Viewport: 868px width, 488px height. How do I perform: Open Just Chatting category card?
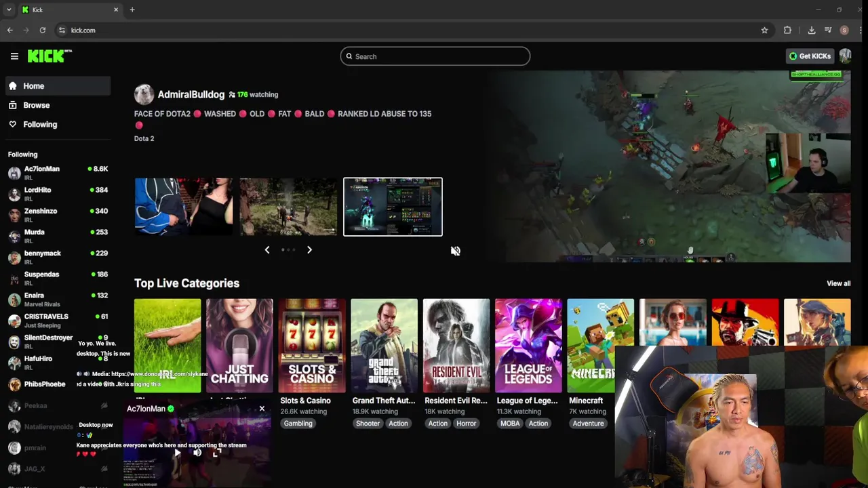[239, 346]
